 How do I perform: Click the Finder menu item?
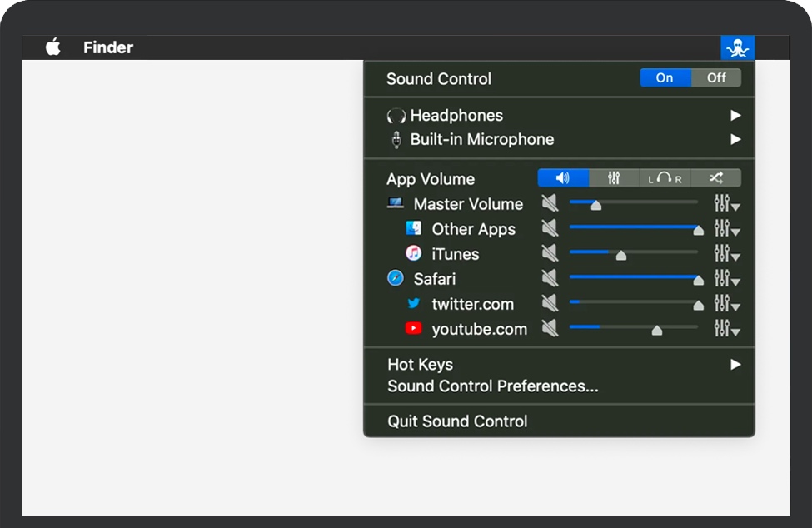coord(107,47)
